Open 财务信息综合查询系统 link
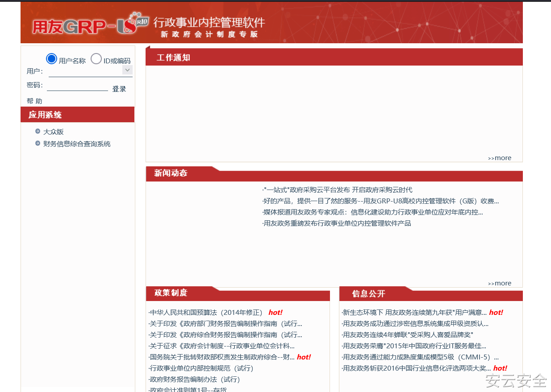Screen dimensions: 551x392 tap(77, 144)
